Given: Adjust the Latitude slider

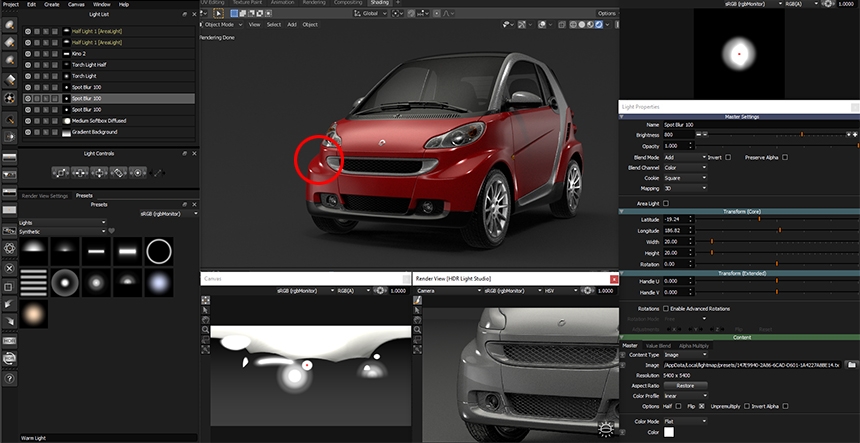Looking at the screenshot, I should (776, 219).
